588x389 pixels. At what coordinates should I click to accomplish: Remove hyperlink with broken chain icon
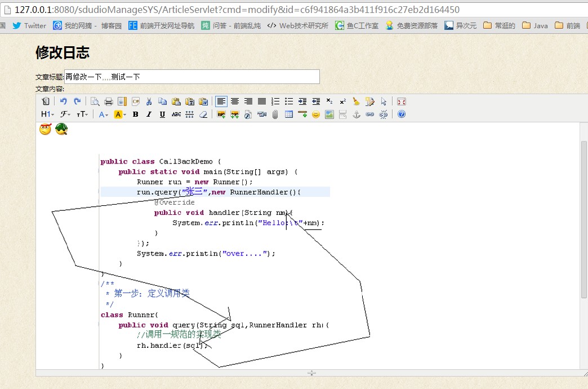point(383,114)
